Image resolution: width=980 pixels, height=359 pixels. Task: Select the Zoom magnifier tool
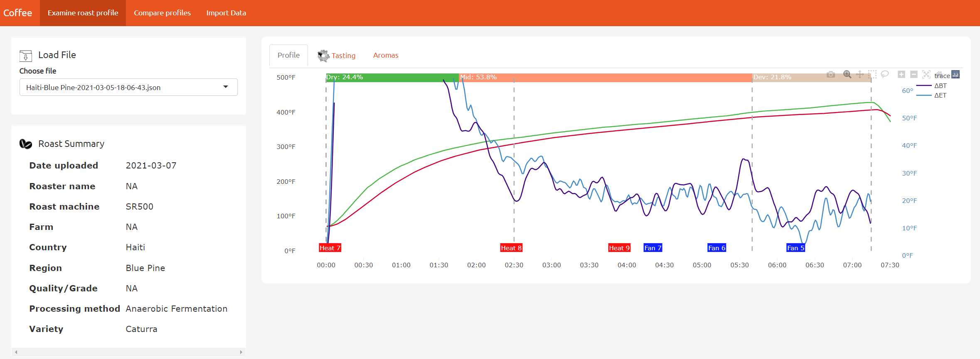847,74
